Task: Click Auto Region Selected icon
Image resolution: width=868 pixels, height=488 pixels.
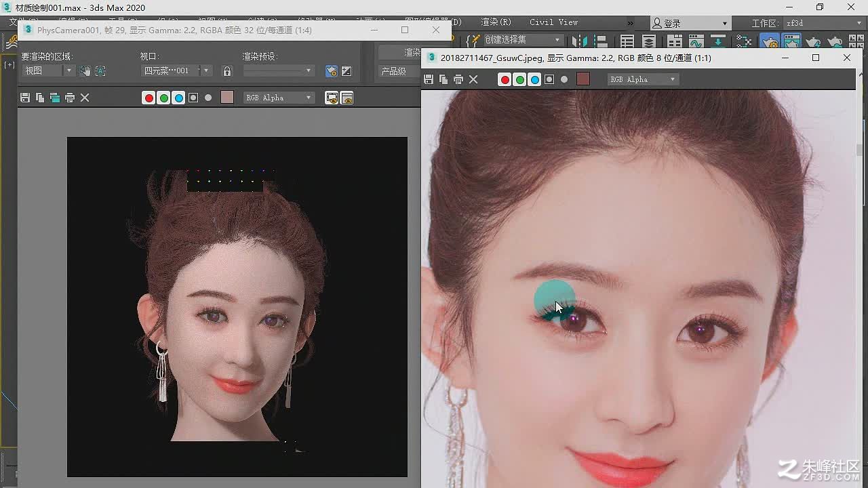Action: (100, 70)
